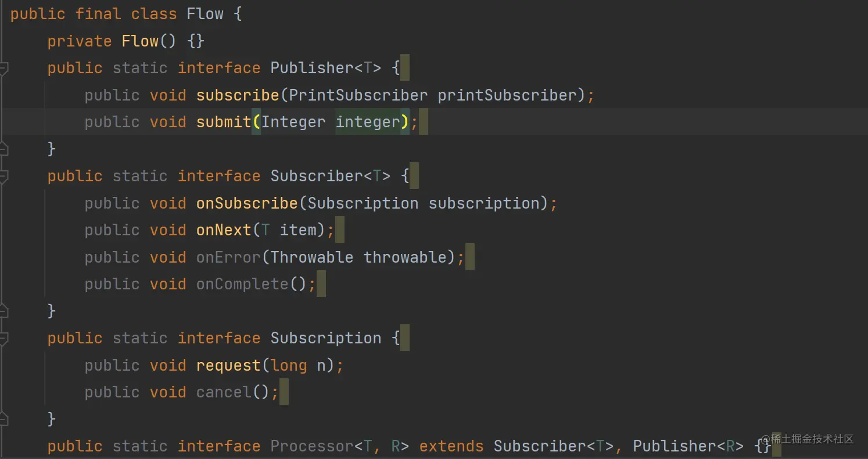Screen dimensions: 868x459
Task: Click the 'onError' method name
Action: (x=228, y=257)
